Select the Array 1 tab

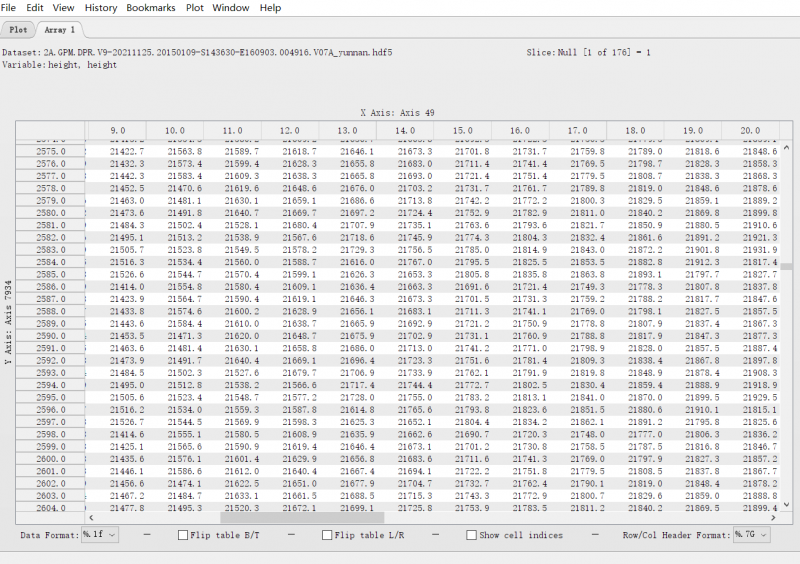(59, 30)
